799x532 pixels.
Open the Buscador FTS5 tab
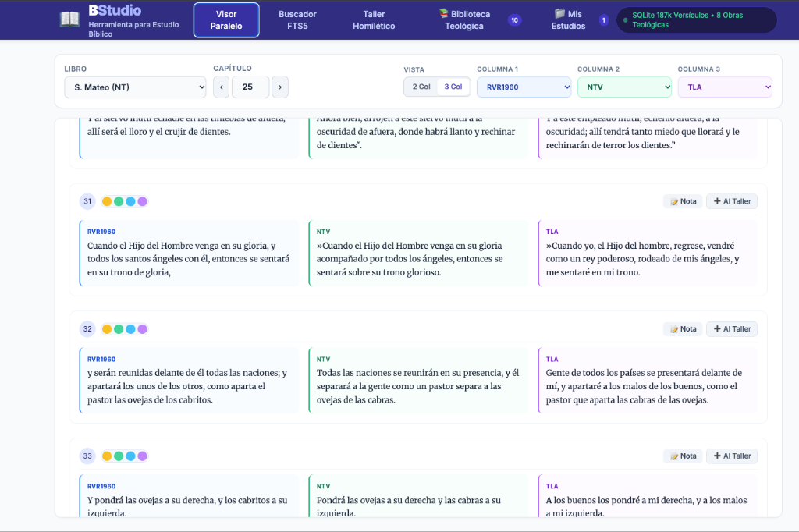pos(297,20)
